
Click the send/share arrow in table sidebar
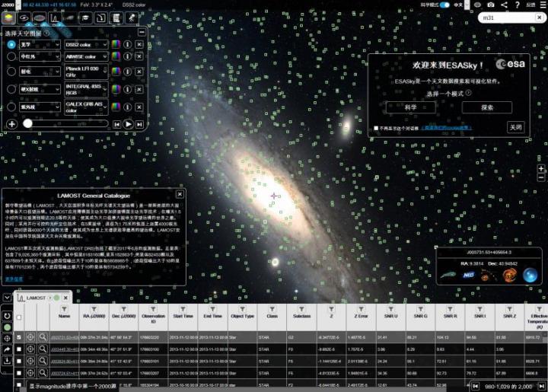pyautogui.click(x=7, y=349)
